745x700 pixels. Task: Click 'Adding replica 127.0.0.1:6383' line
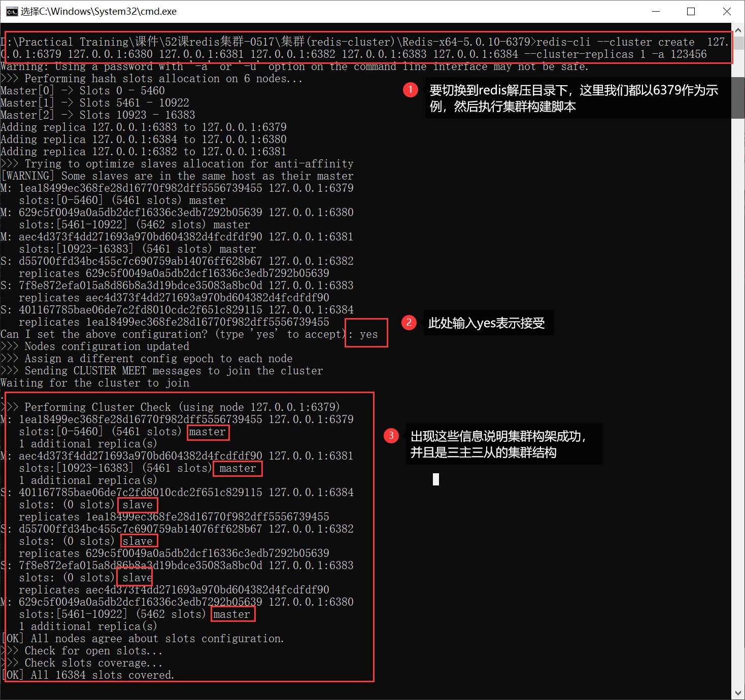click(x=144, y=127)
